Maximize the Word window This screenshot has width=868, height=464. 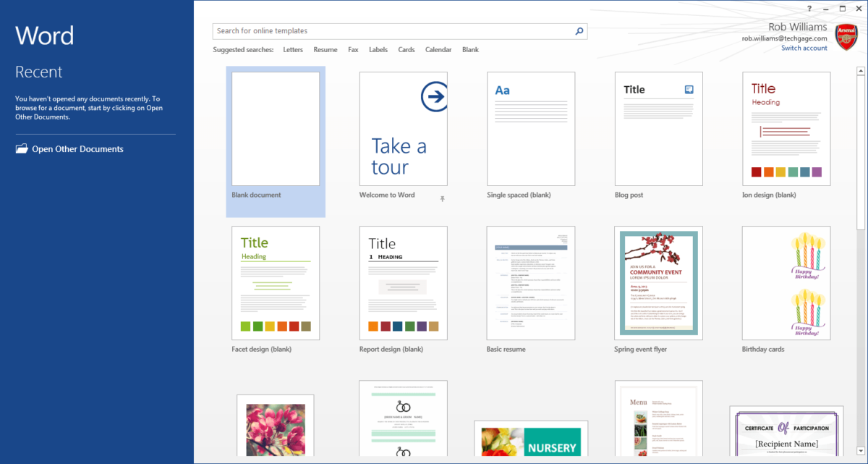843,8
